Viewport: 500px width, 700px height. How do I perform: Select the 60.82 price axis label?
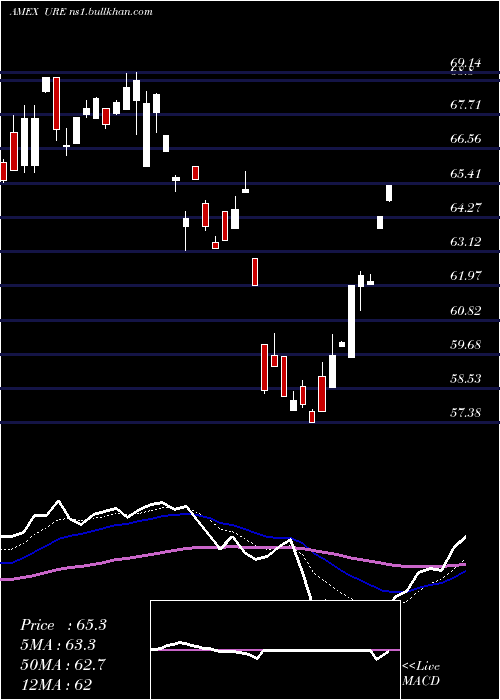pyautogui.click(x=466, y=310)
